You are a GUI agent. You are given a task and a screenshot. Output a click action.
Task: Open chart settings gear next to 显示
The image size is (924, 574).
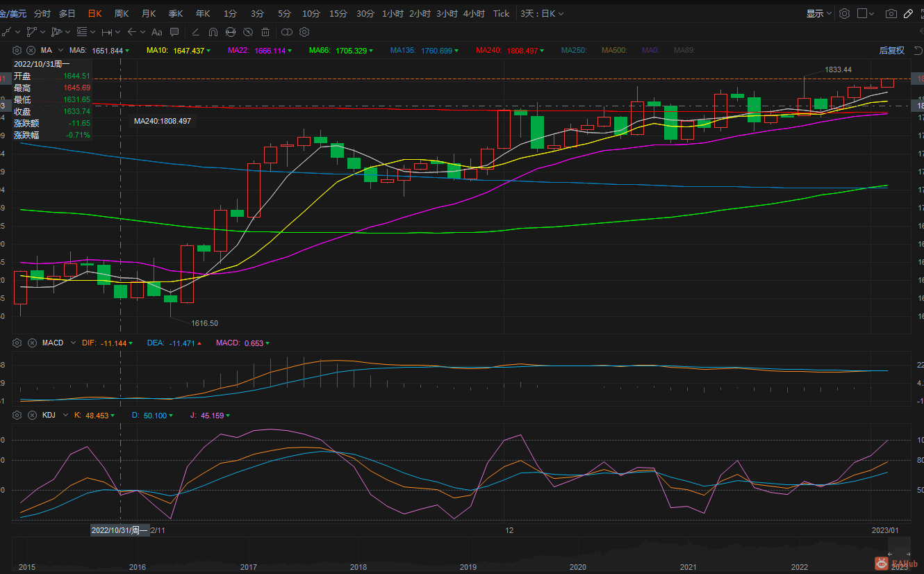click(x=844, y=13)
